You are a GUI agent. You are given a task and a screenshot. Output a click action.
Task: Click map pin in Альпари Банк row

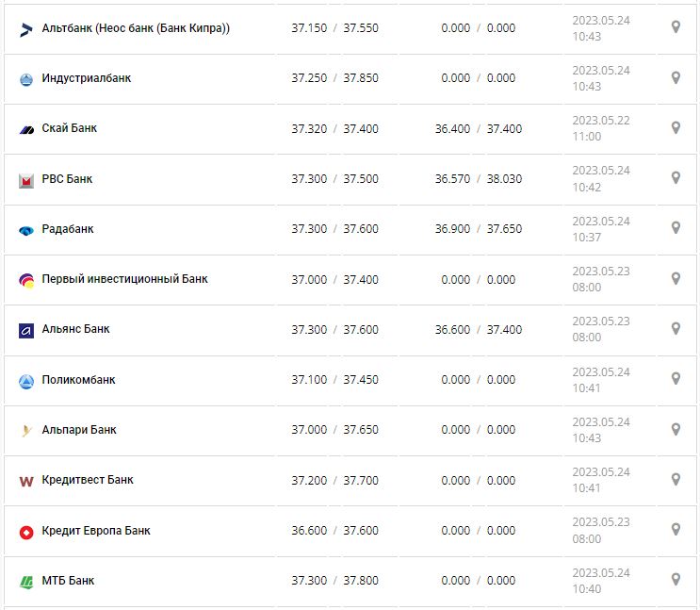(x=676, y=429)
